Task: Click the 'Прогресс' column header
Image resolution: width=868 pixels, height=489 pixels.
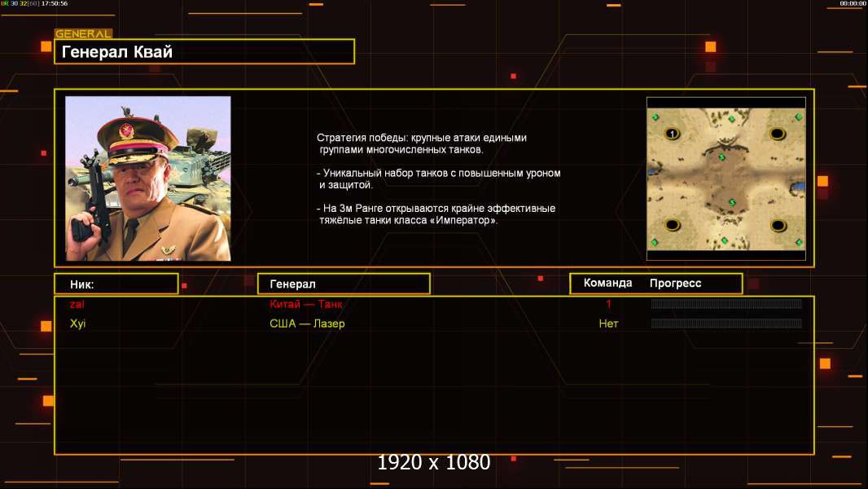Action: click(x=675, y=283)
